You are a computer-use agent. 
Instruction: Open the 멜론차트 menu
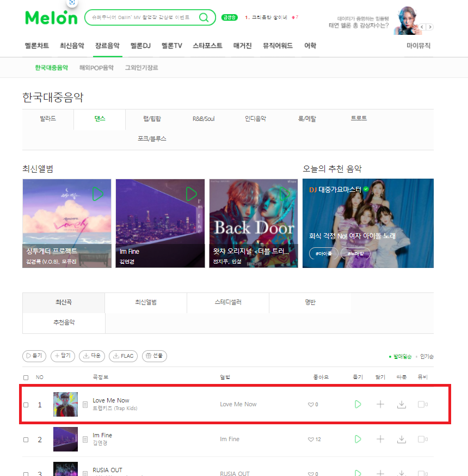36,46
